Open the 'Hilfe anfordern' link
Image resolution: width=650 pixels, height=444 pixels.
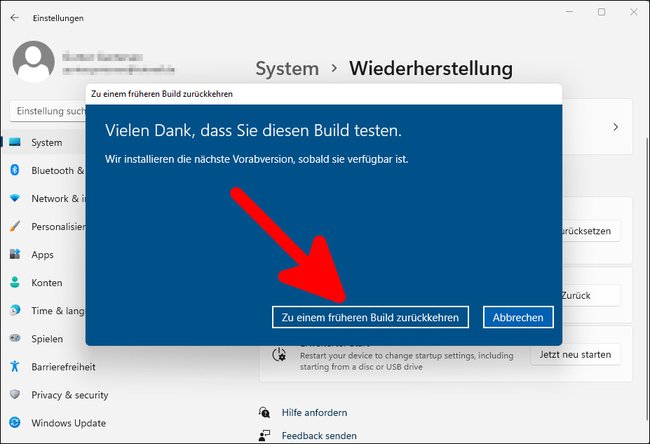click(314, 412)
